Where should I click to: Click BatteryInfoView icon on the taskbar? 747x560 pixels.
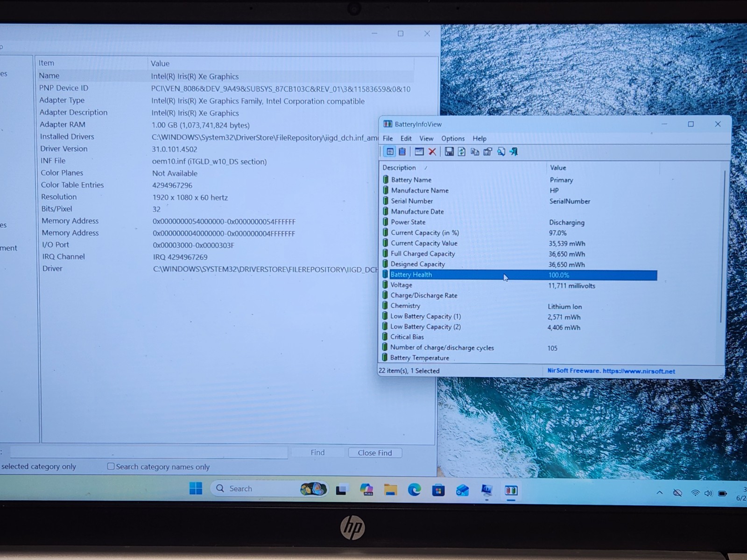511,490
